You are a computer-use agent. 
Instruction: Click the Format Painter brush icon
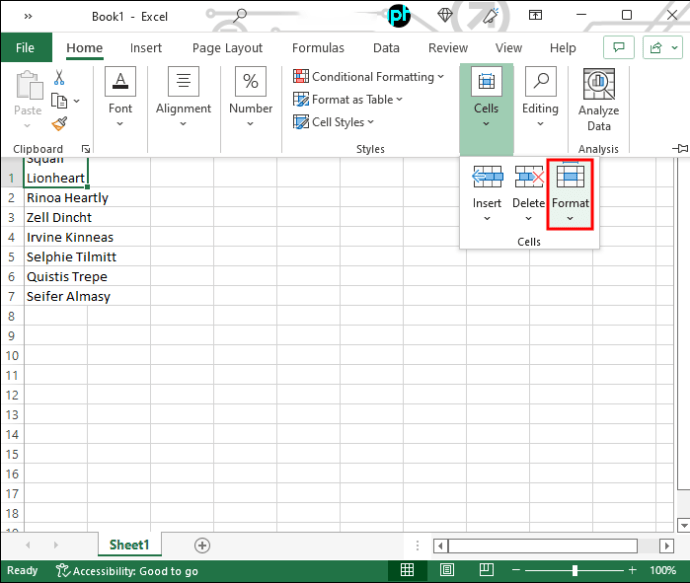click(59, 124)
